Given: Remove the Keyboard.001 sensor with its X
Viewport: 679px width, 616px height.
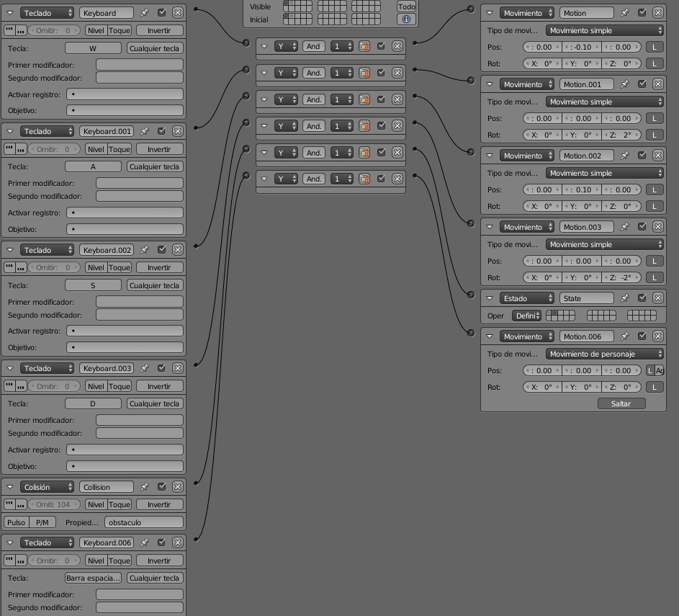Looking at the screenshot, I should [x=178, y=131].
